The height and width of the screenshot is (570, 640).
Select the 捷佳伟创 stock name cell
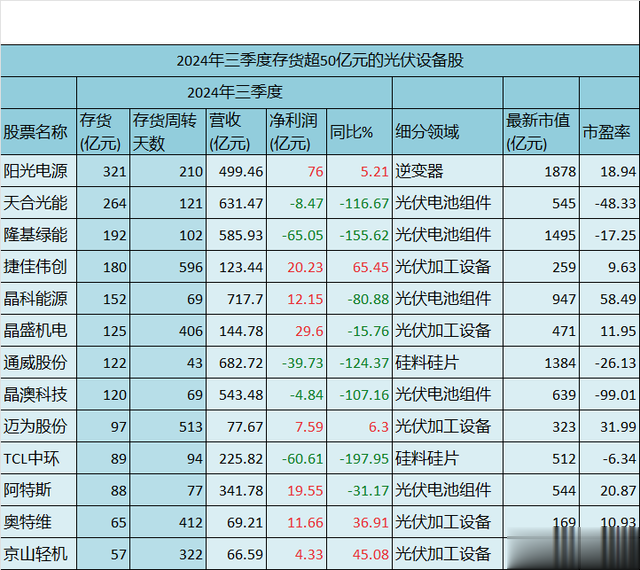pos(36,267)
